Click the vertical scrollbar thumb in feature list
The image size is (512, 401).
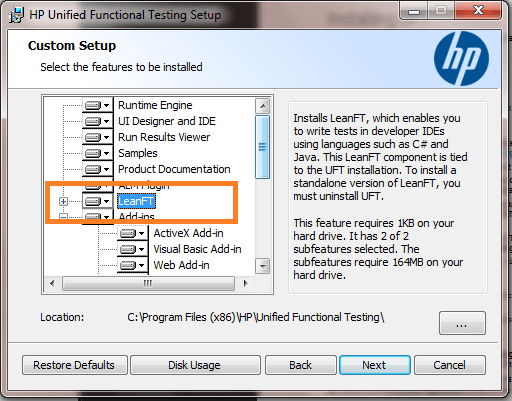pyautogui.click(x=263, y=147)
